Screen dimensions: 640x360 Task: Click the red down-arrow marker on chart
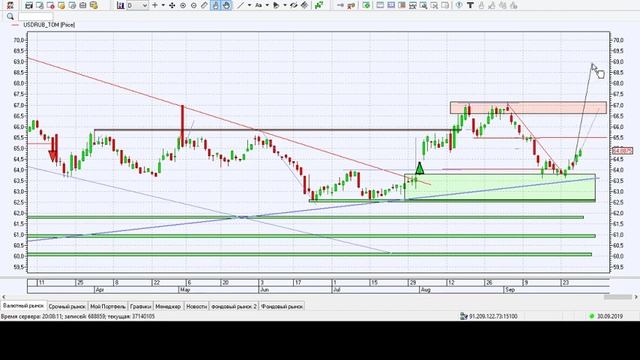coord(53,156)
